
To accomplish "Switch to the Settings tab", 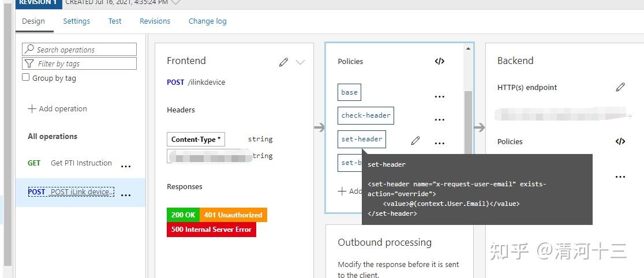I will click(76, 21).
